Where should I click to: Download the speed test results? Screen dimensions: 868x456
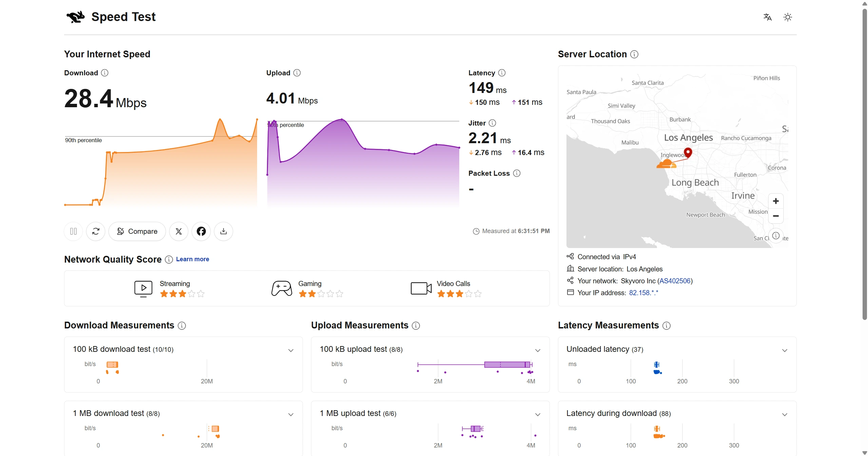[x=224, y=231]
